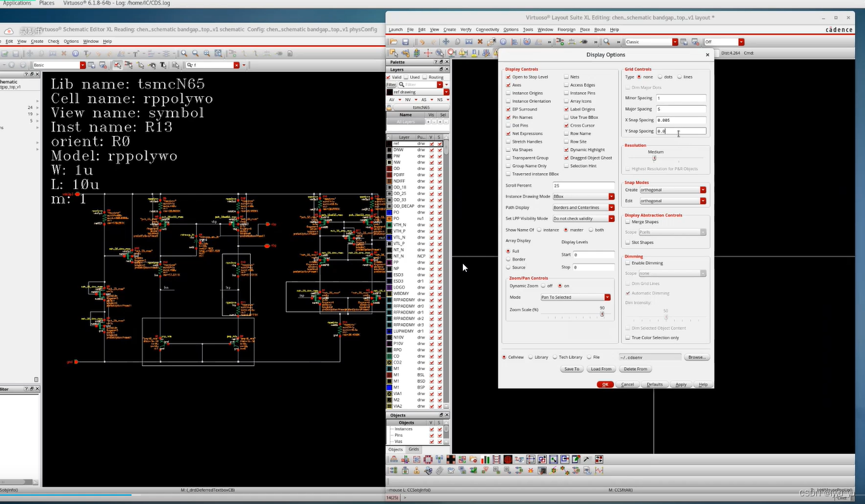Open Path Display dropdown
The height and width of the screenshot is (504, 865).
click(584, 208)
